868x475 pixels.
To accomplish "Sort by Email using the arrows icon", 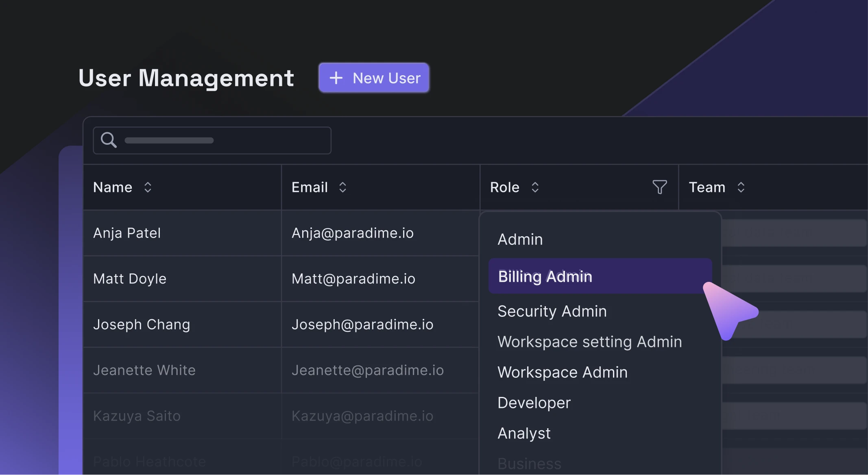I will click(342, 187).
